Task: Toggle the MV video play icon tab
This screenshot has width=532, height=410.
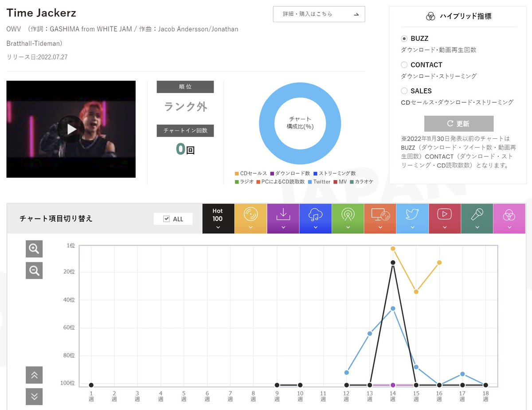Action: (445, 219)
